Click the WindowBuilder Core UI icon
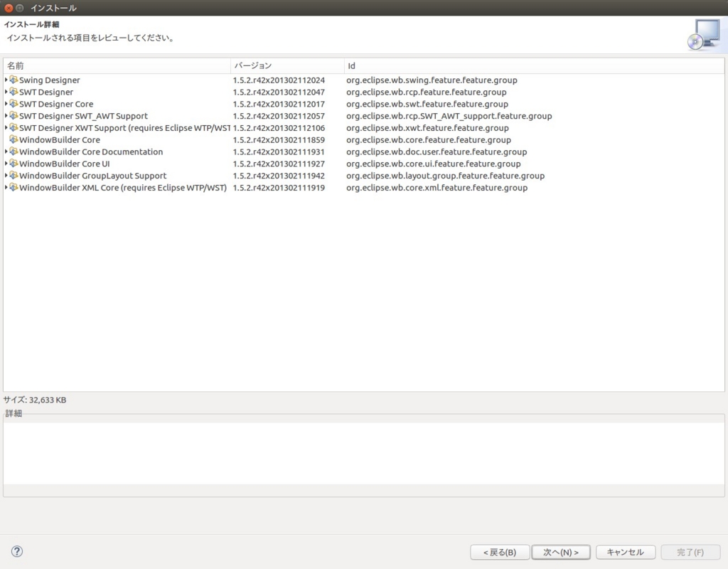 [x=14, y=164]
